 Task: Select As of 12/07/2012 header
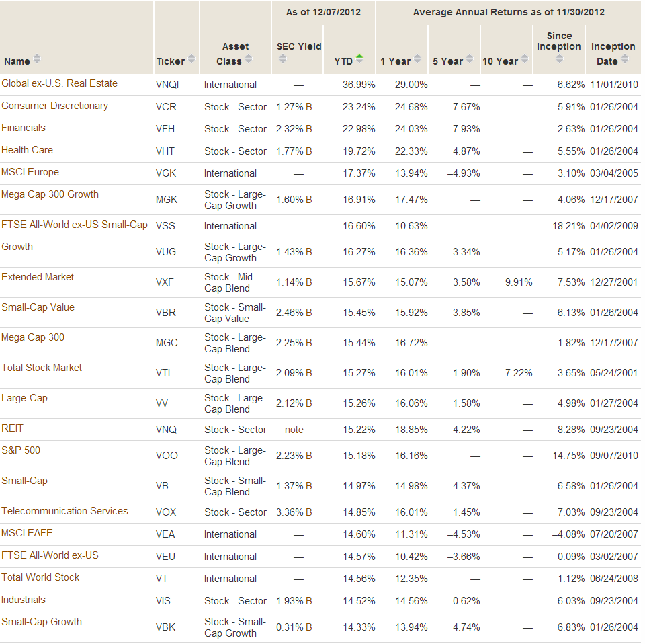click(x=323, y=12)
